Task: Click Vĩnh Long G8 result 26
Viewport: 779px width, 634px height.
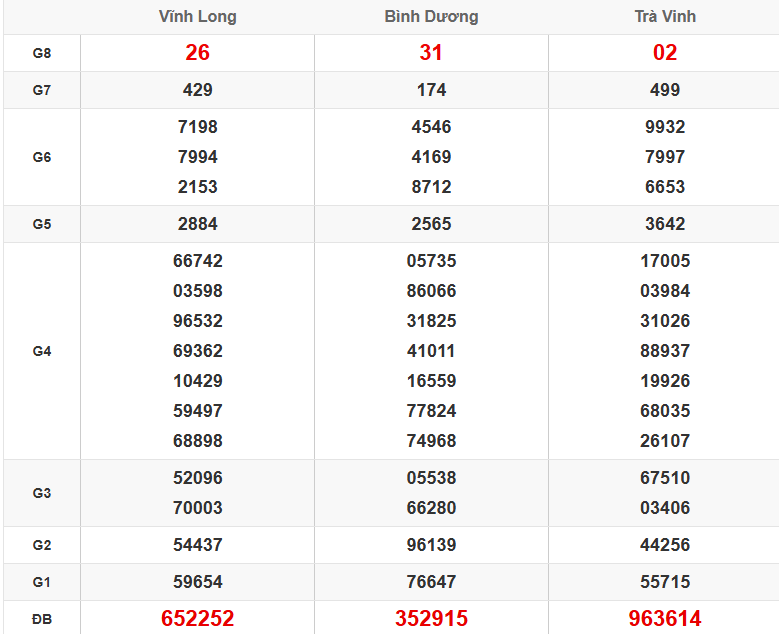Action: pos(197,53)
